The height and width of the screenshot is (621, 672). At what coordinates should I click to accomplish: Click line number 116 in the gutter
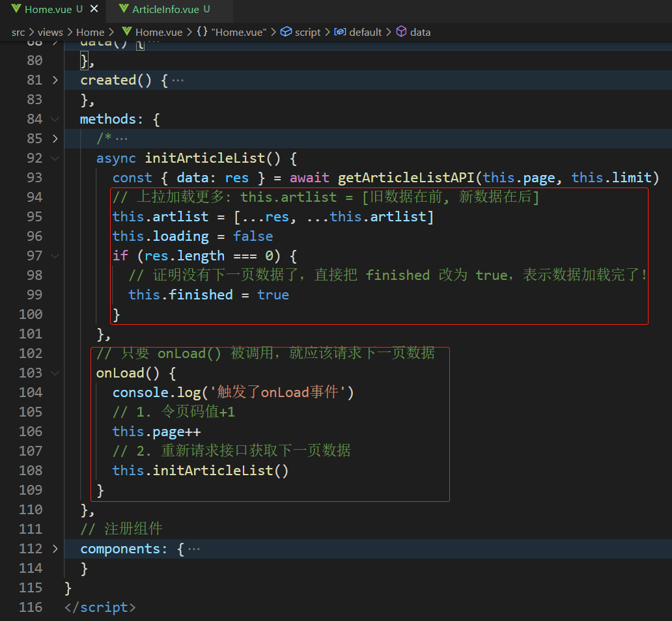click(31, 607)
